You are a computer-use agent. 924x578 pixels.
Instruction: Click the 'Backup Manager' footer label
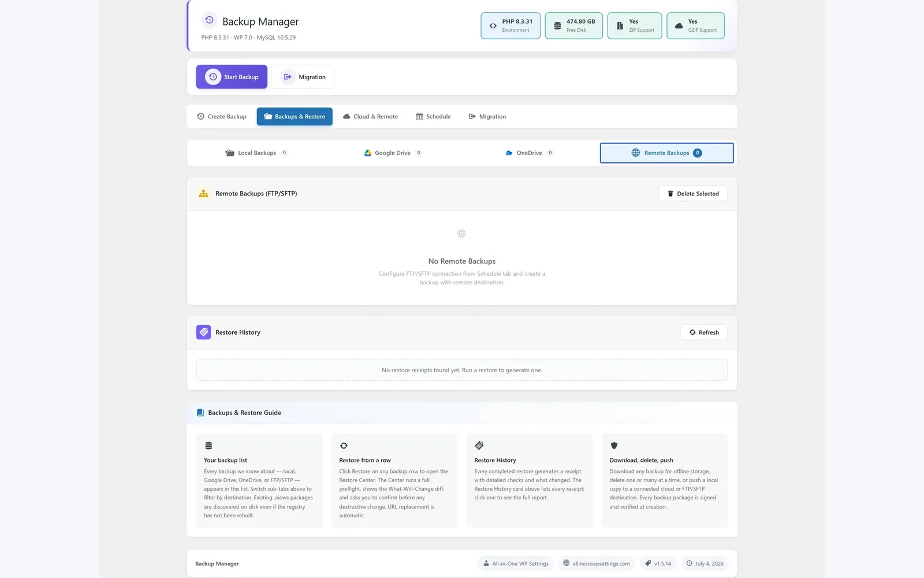pos(217,564)
